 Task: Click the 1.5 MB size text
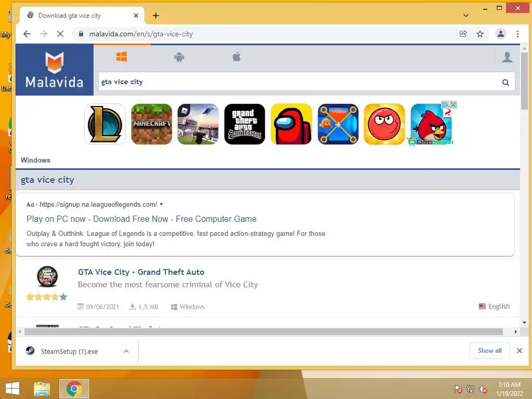point(148,307)
